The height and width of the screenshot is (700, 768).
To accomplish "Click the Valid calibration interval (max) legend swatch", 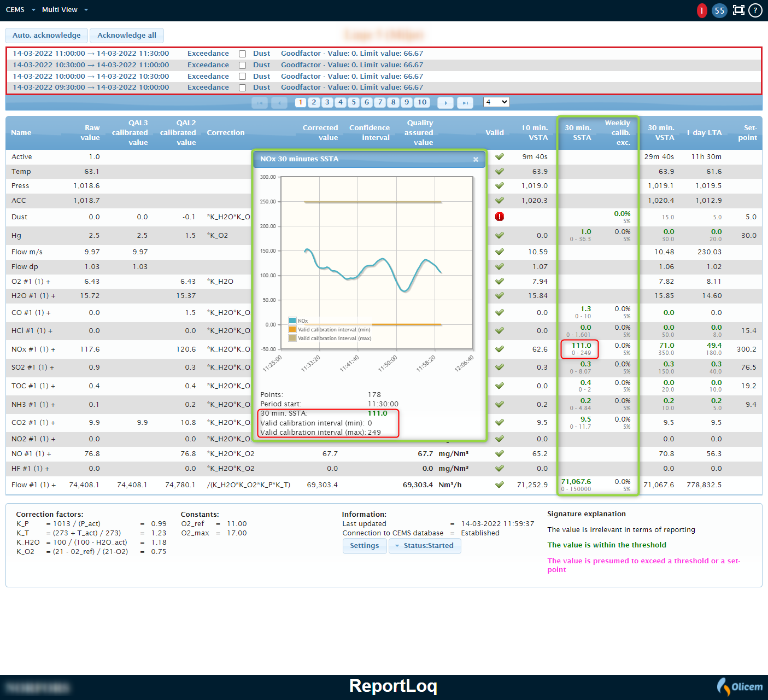I will coord(292,339).
